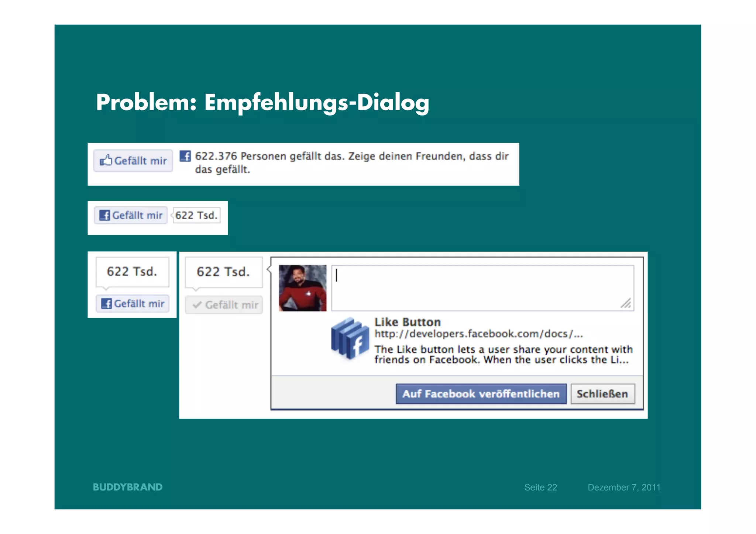The width and height of the screenshot is (756, 534).
Task: Click the Like button description text
Action: coord(504,354)
